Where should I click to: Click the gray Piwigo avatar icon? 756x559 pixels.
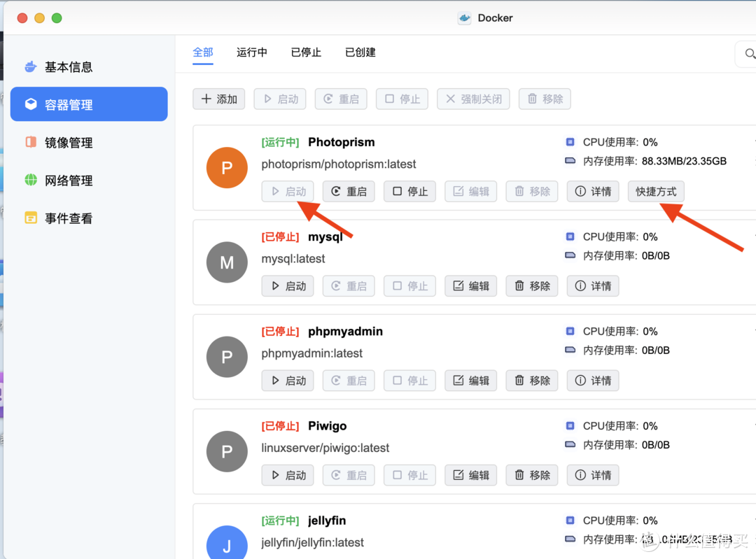pos(227,451)
